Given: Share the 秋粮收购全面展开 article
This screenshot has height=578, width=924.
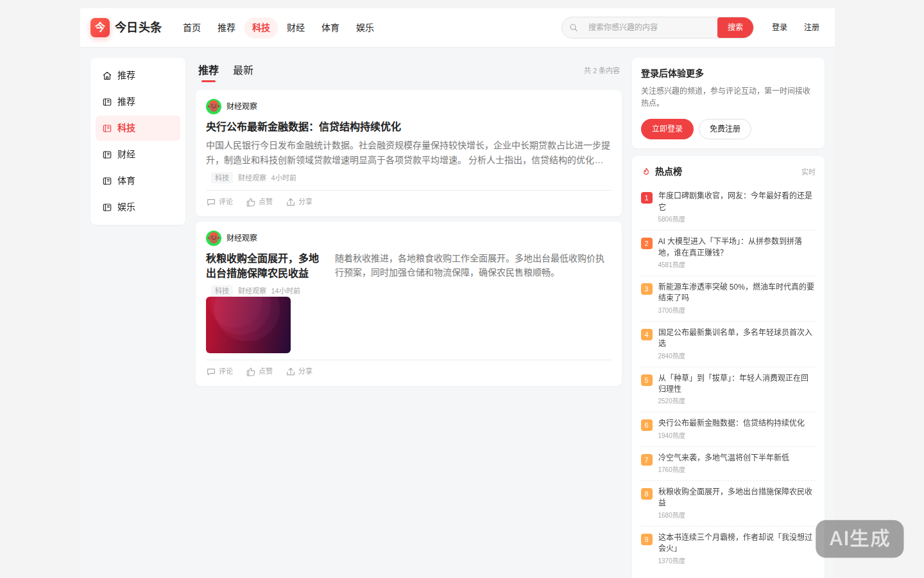Looking at the screenshot, I should 300,371.
